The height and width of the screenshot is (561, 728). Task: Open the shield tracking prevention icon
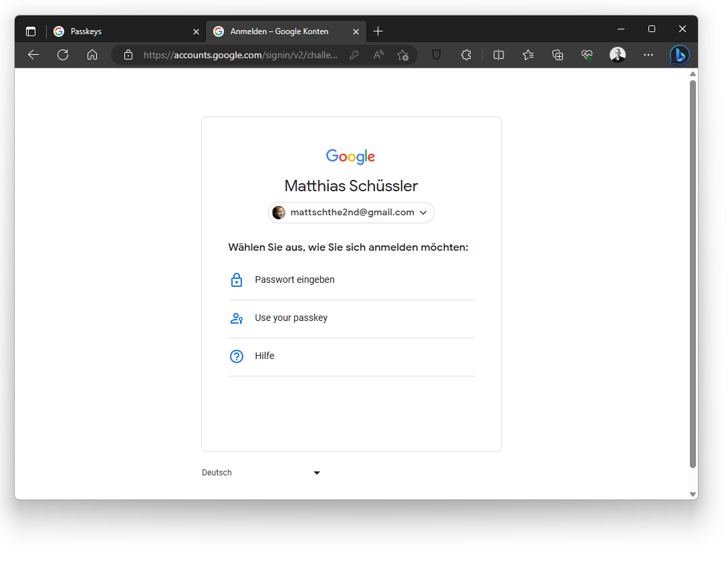pyautogui.click(x=437, y=55)
